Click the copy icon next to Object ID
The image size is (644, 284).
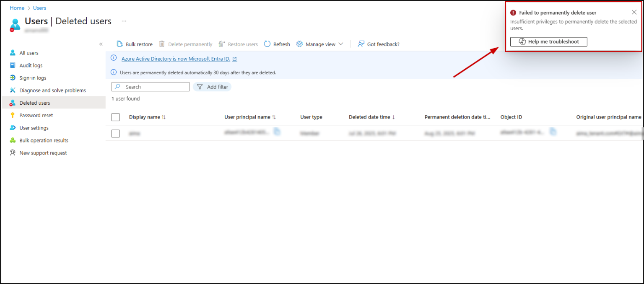tap(553, 132)
